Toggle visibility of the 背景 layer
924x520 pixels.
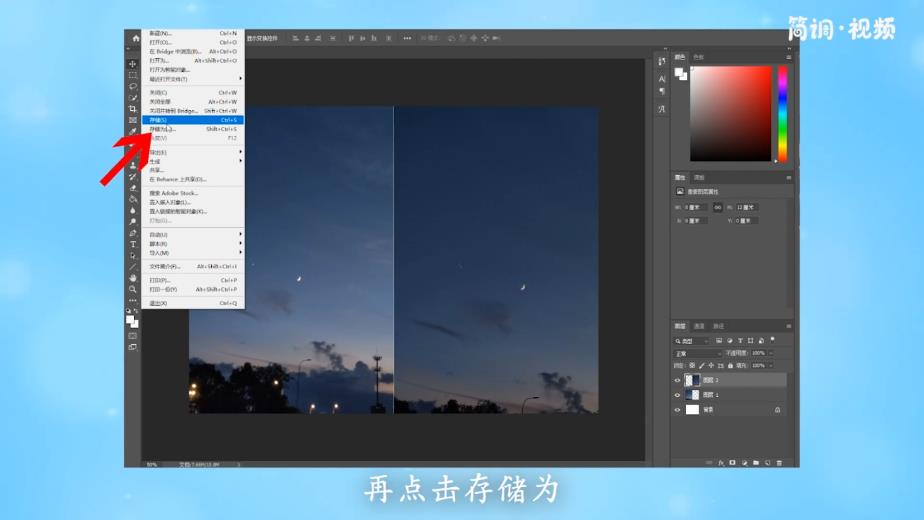pos(677,410)
